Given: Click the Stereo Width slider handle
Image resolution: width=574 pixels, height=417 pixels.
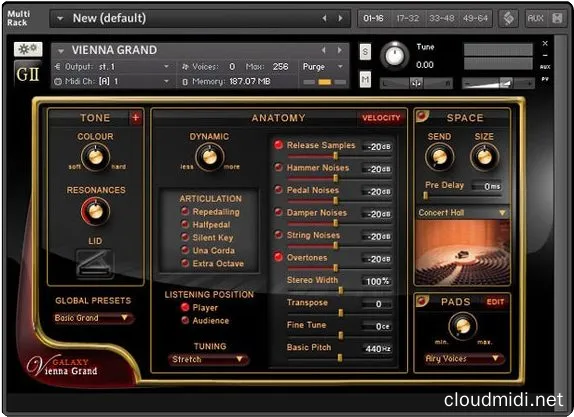Looking at the screenshot, I should tap(341, 291).
